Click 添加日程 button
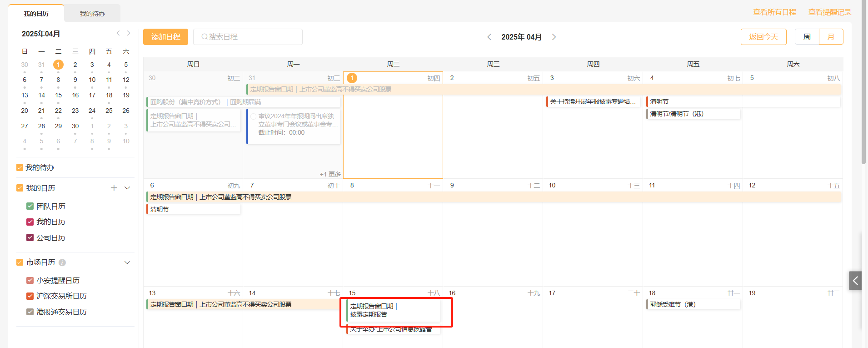This screenshot has height=348, width=868. tap(166, 37)
